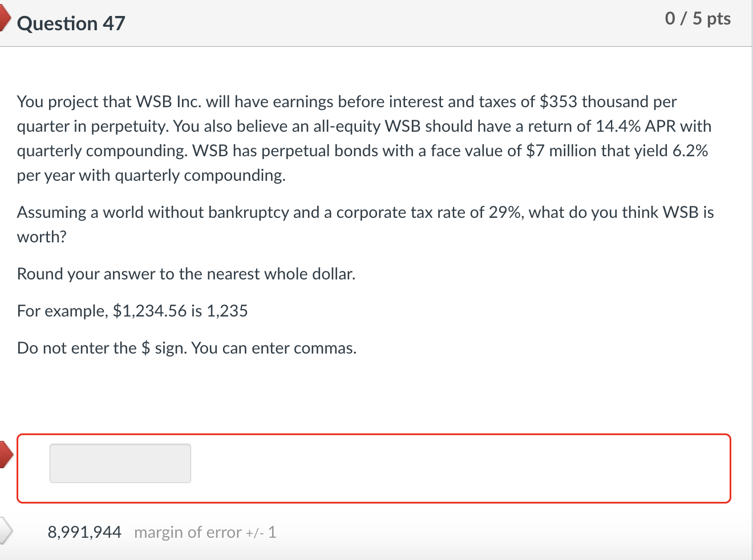Select the red pointer marking the incorrect answer
This screenshot has height=560, width=753.
click(5, 455)
